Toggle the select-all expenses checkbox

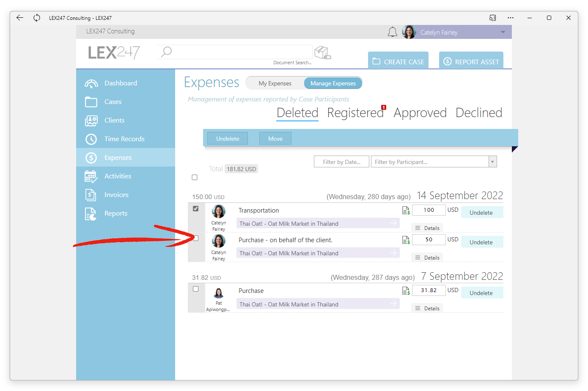coord(195,178)
